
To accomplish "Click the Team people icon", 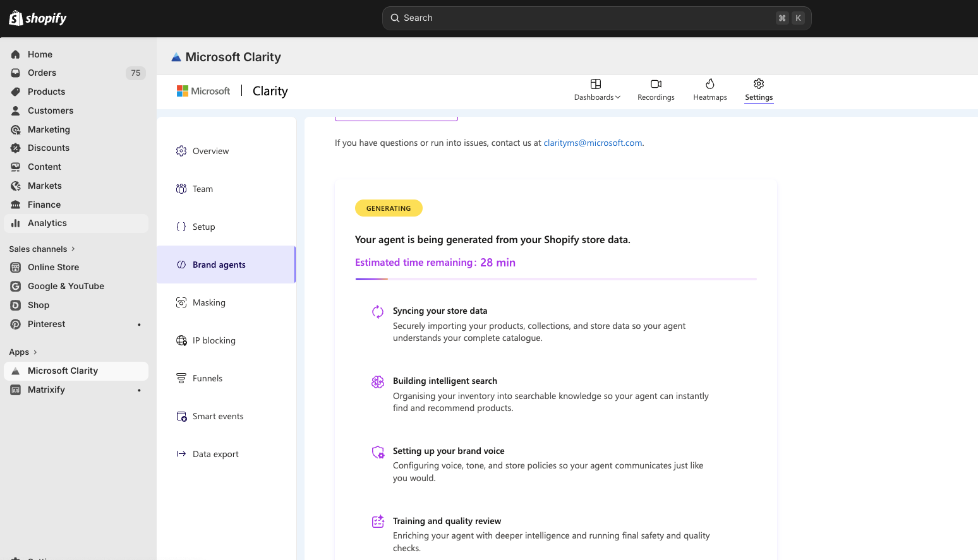I will [181, 189].
